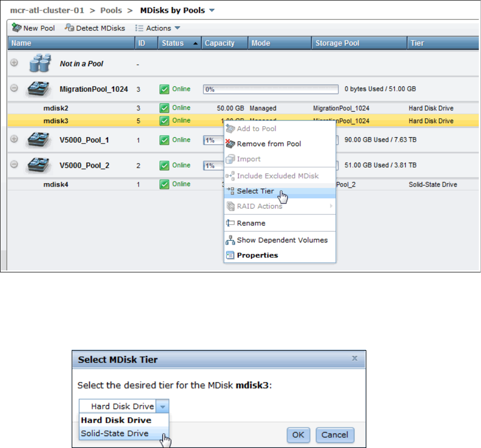This screenshot has width=481, height=448.
Task: Click the MigrationPool_1024 capacity usage bar
Action: click(x=271, y=89)
